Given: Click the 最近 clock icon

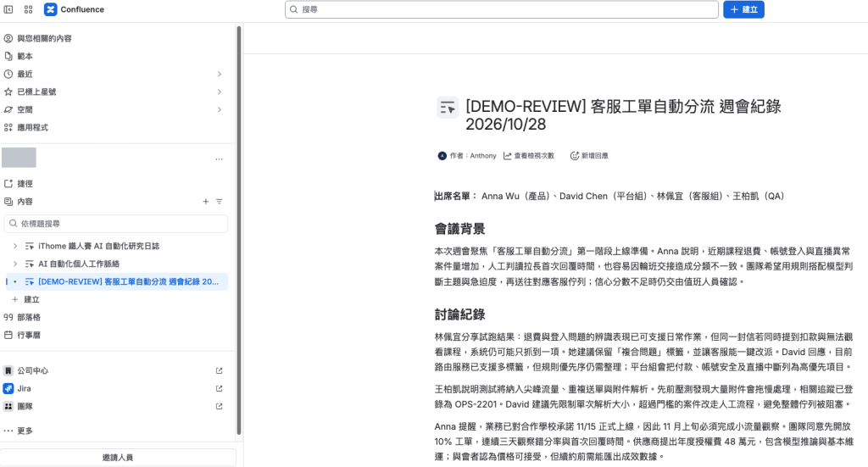Looking at the screenshot, I should point(8,74).
